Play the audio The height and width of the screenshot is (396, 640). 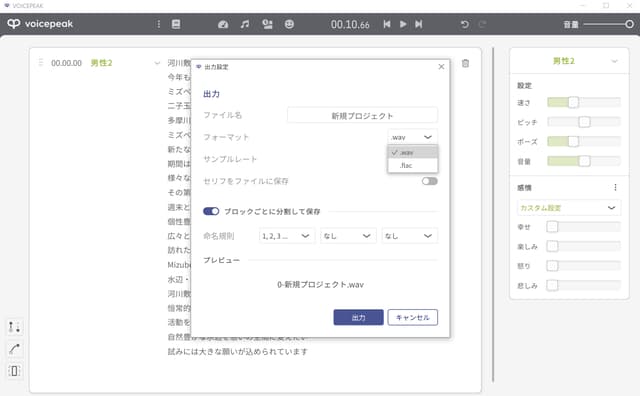click(x=403, y=24)
